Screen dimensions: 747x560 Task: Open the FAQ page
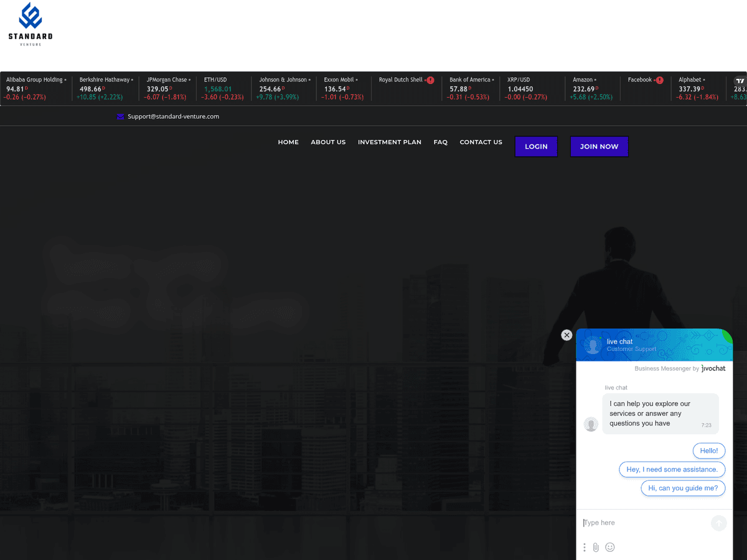(441, 142)
